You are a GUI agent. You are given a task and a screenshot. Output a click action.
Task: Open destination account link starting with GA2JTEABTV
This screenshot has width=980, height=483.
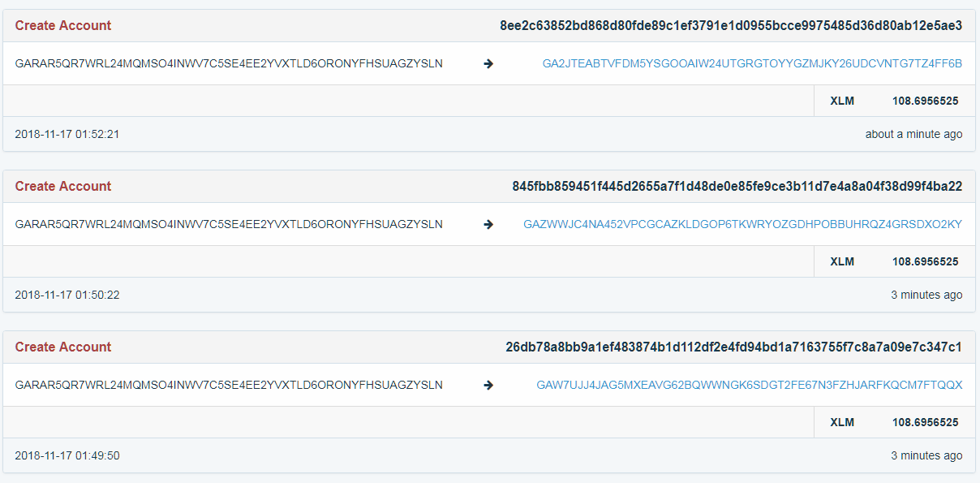coord(752,63)
